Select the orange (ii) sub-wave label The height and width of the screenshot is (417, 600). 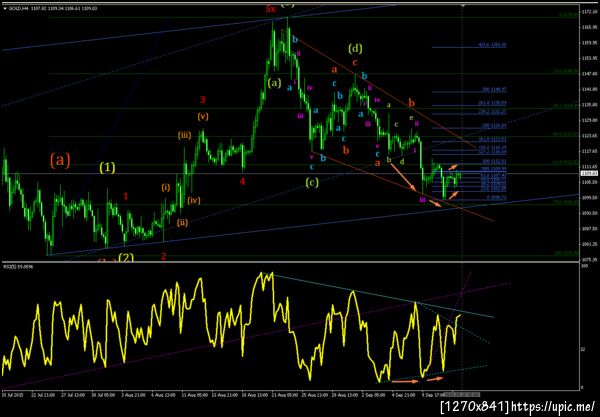click(x=182, y=222)
